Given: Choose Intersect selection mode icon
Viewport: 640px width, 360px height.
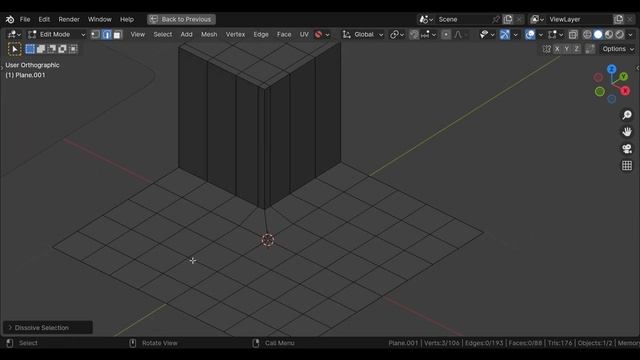Looking at the screenshot, I should coord(73,49).
